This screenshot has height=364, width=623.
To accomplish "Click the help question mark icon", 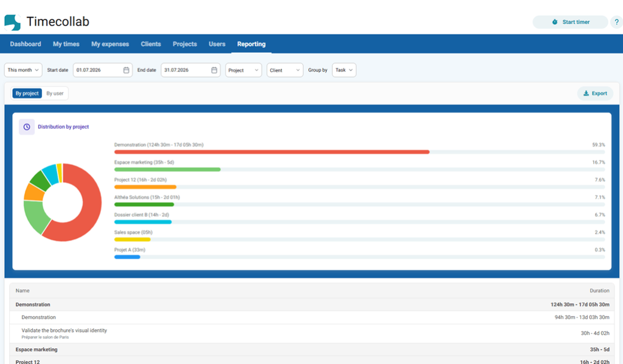I will [617, 22].
